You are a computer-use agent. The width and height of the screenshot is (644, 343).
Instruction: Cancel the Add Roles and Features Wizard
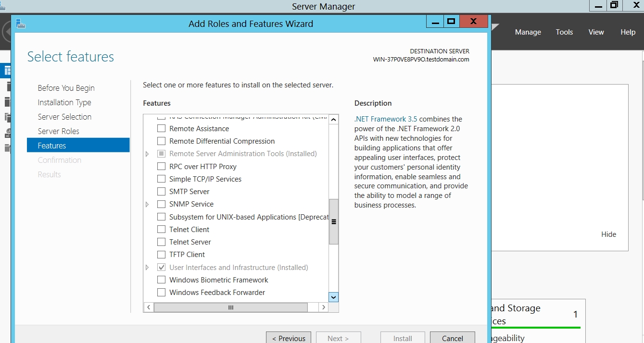coord(452,338)
